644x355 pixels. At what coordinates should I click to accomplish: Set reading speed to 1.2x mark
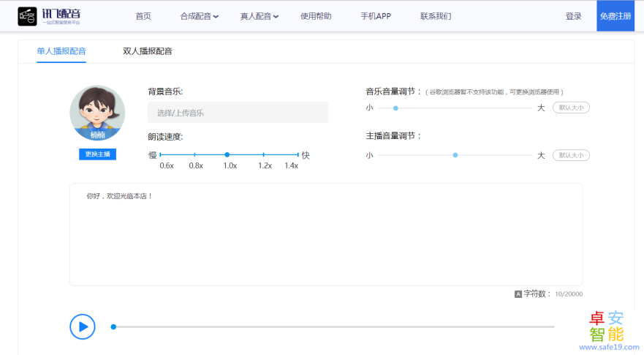tap(264, 154)
